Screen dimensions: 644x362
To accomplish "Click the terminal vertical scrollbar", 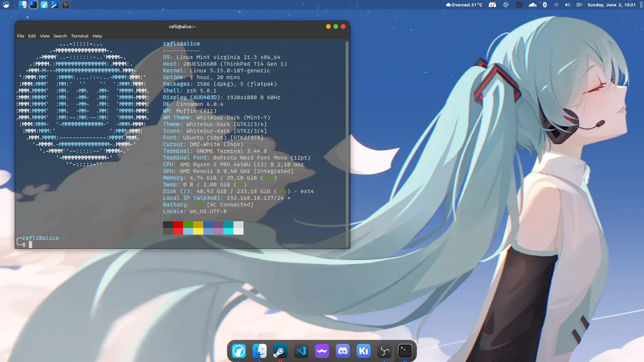I will coord(347,144).
